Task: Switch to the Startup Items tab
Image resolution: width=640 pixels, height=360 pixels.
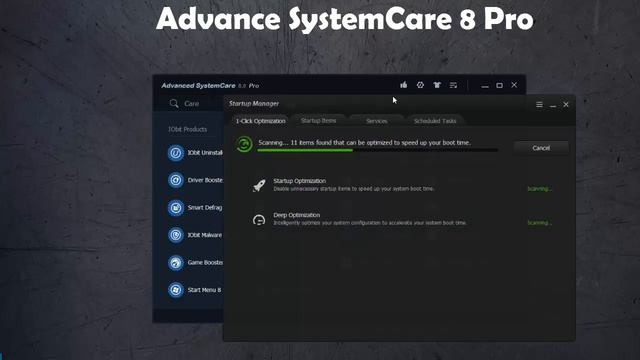Action: coord(318,120)
